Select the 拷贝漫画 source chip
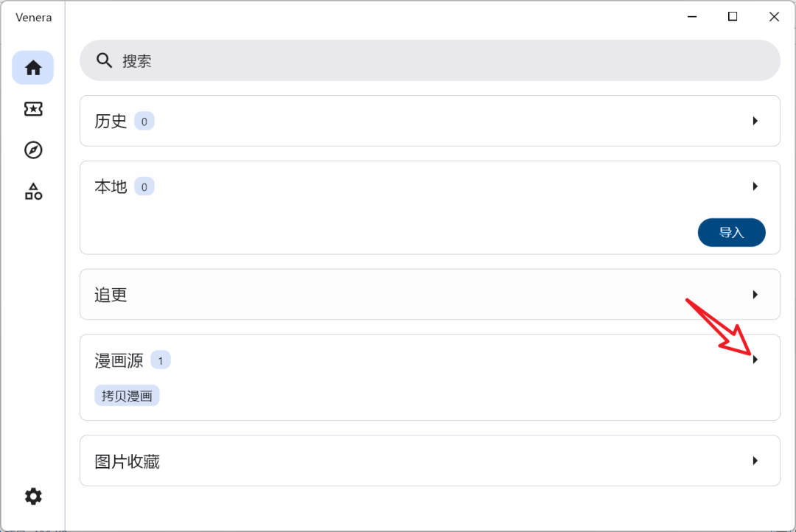Screen dimensions: 796x532 tap(127, 396)
